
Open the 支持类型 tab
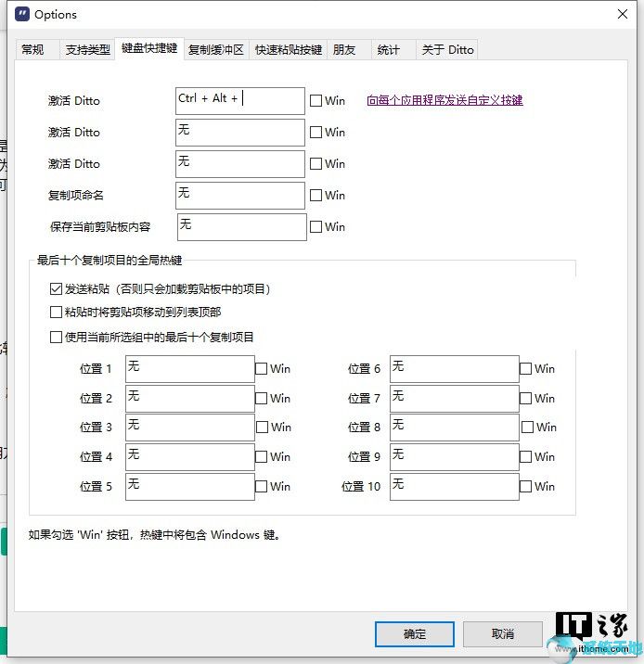pos(88,50)
